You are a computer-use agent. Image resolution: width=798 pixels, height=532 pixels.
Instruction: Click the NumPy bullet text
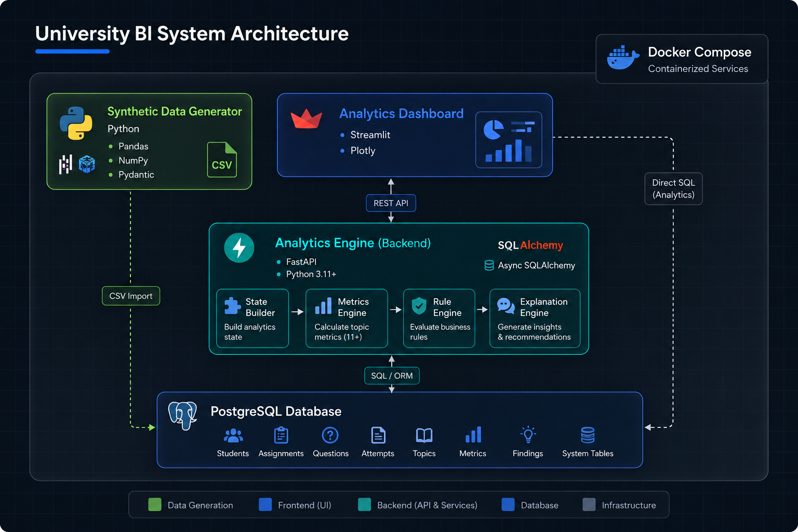[133, 161]
